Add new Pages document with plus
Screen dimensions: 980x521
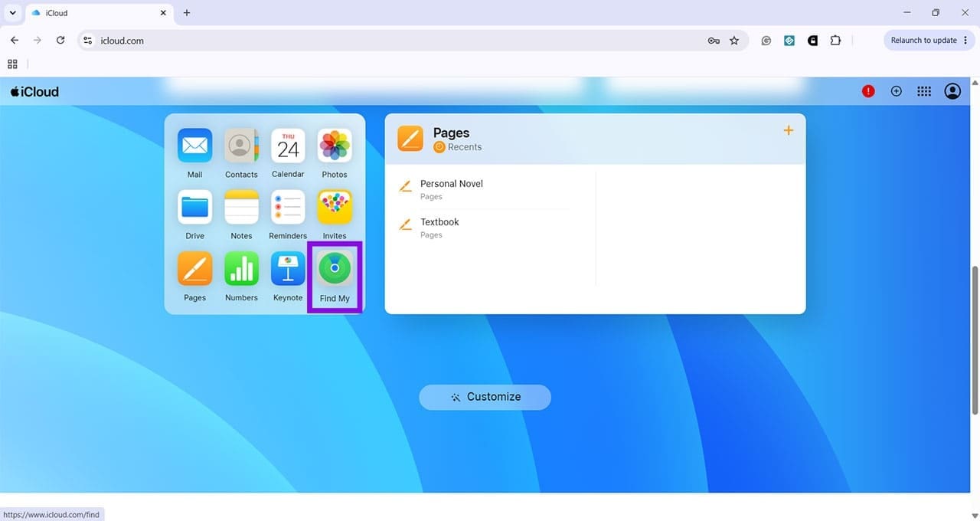click(788, 130)
